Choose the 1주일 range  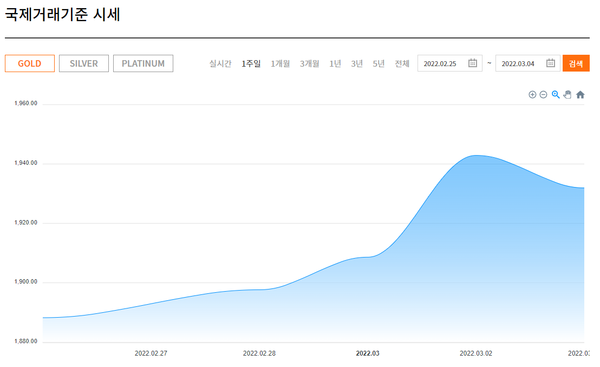(251, 64)
